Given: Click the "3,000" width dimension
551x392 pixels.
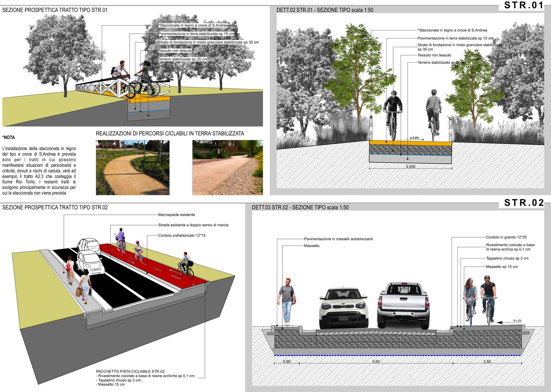Looking at the screenshot, I should click(x=410, y=167).
